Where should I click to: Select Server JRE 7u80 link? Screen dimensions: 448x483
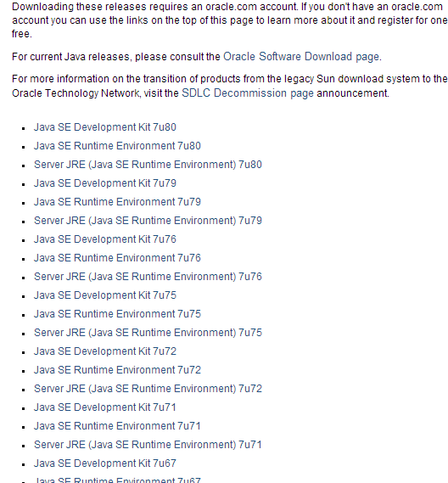[x=148, y=165]
